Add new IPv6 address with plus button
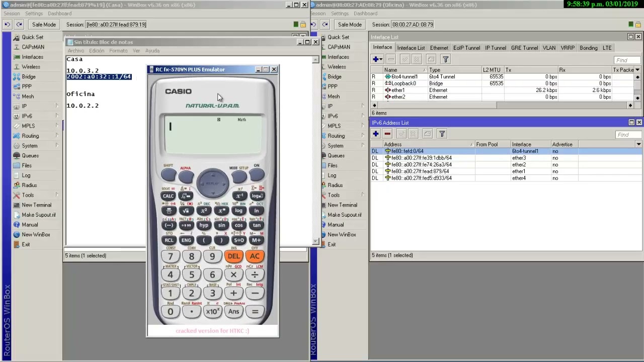The height and width of the screenshot is (362, 644). 376,134
